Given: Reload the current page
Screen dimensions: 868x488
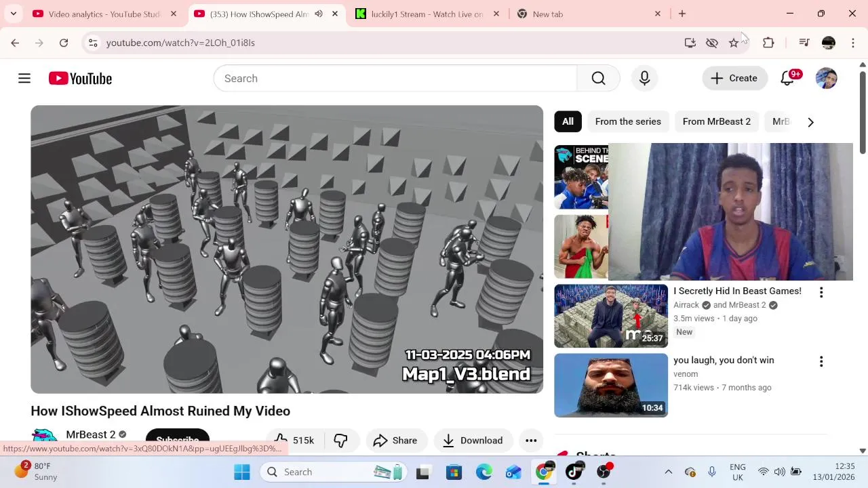Looking at the screenshot, I should (64, 43).
